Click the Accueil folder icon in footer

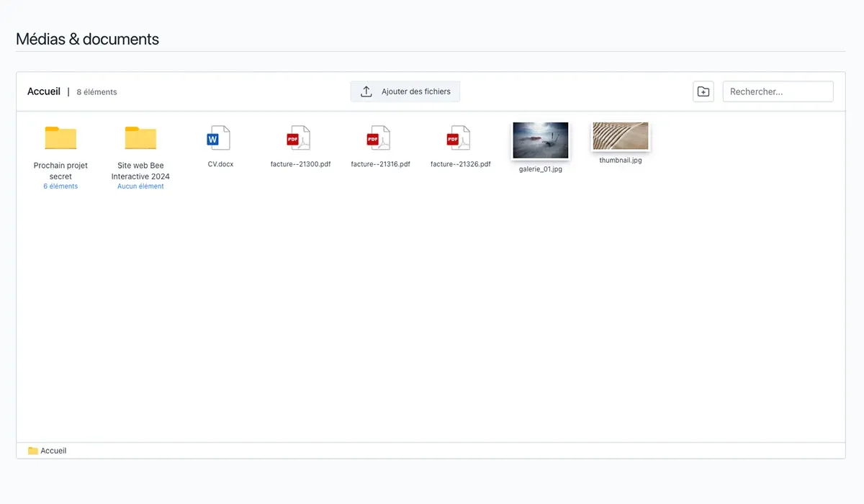[33, 451]
